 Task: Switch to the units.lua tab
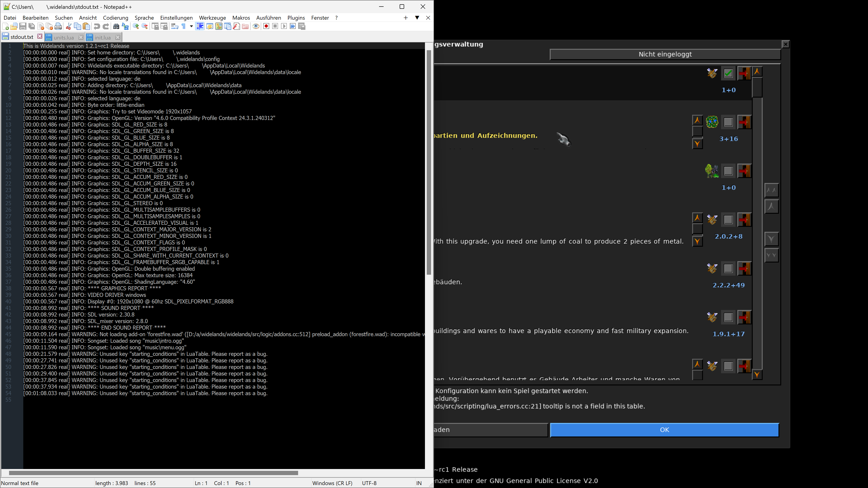pos(64,37)
